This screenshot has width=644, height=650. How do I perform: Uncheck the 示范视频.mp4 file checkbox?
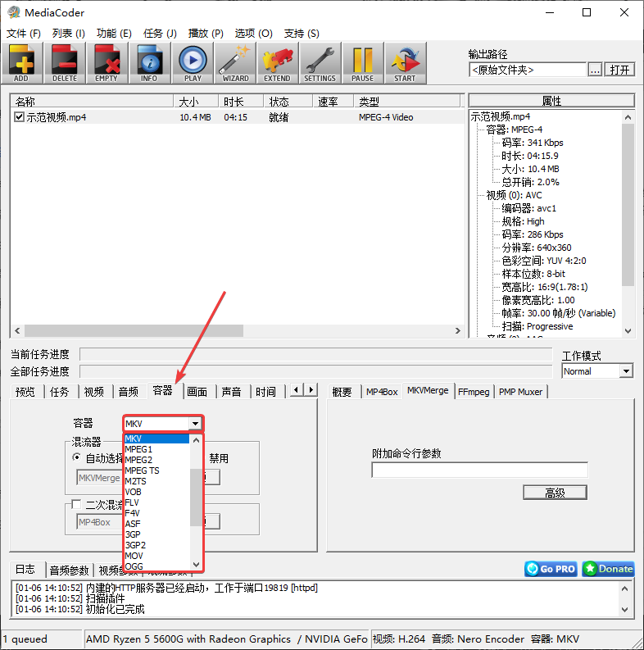coord(20,117)
